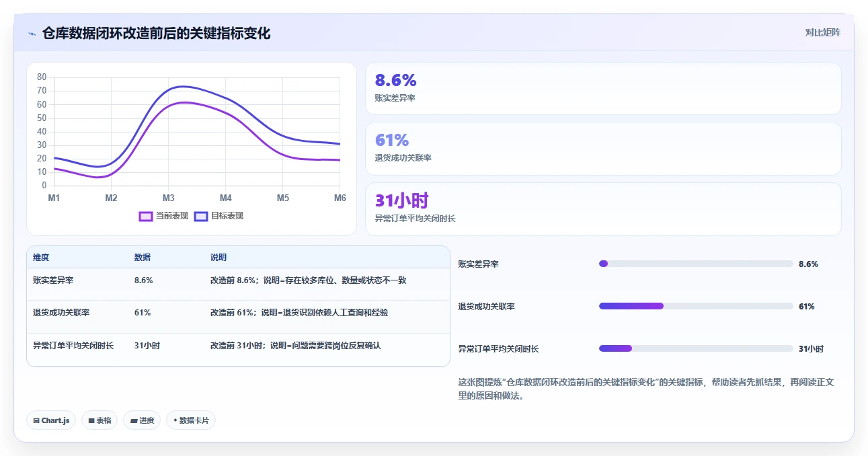The width and height of the screenshot is (868, 456).
Task: Click the 数据 table column header
Action: pyautogui.click(x=143, y=258)
